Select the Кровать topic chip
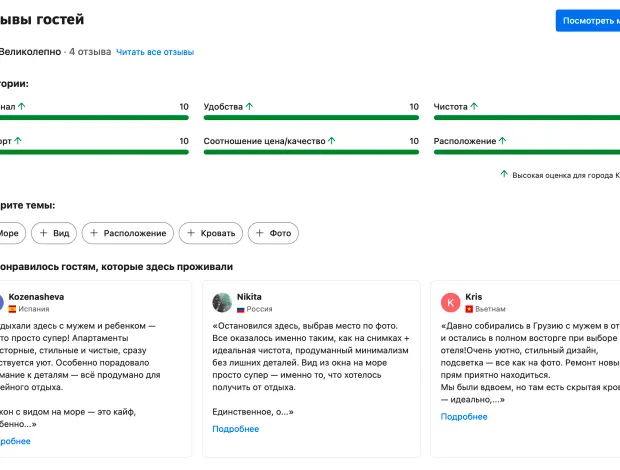620x470 pixels. click(209, 233)
